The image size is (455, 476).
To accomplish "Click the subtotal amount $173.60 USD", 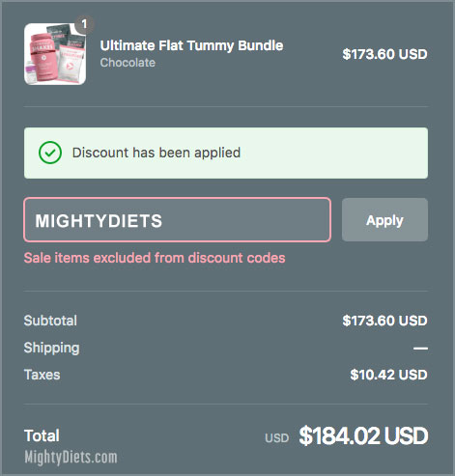I will [x=384, y=321].
